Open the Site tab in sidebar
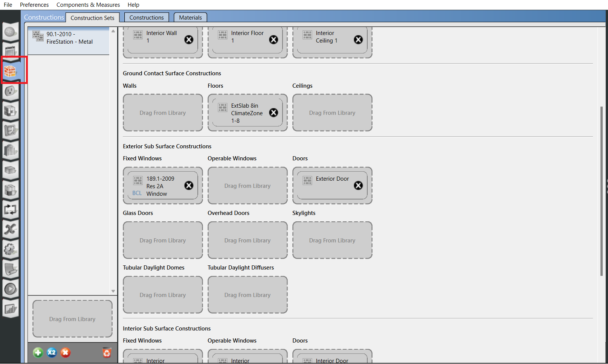The height and width of the screenshot is (364, 608). click(11, 32)
